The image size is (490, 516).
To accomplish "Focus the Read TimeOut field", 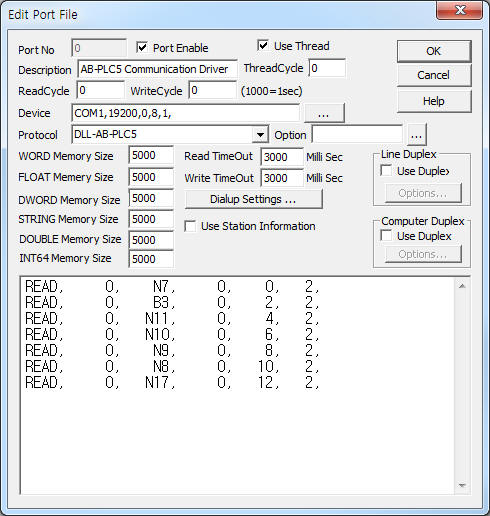I will [282, 157].
